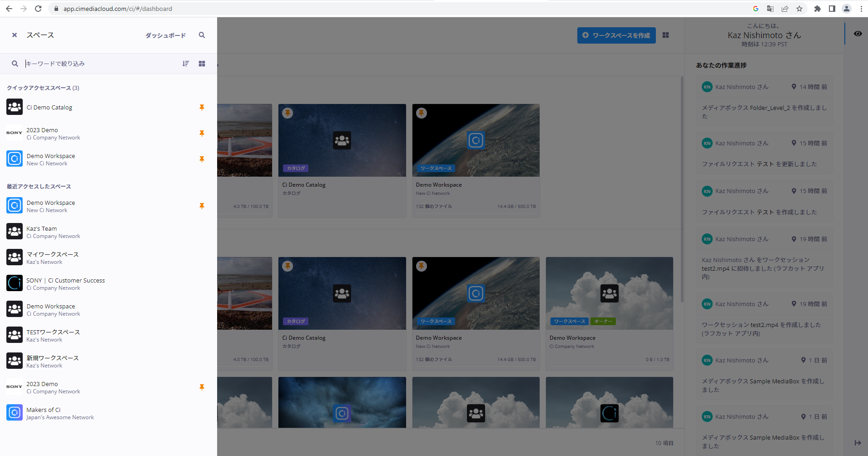
Task: Open Demo Workspace cloud thumbnail with オーナー tag
Action: [x=610, y=293]
